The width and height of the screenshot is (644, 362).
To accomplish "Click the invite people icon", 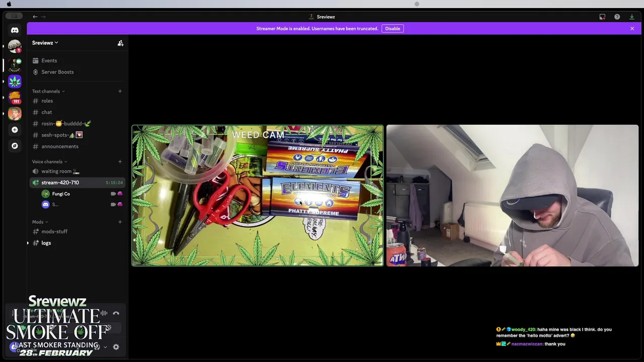I will pyautogui.click(x=120, y=43).
